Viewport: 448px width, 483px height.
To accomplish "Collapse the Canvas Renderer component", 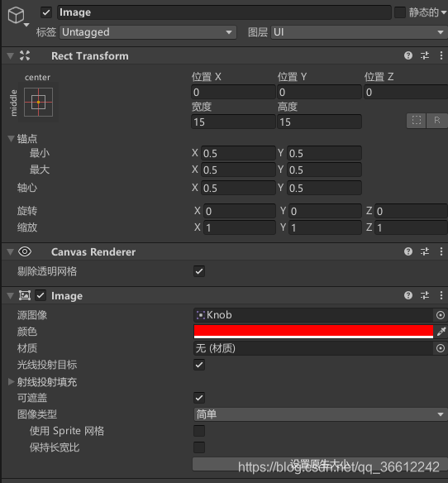I will click(11, 252).
